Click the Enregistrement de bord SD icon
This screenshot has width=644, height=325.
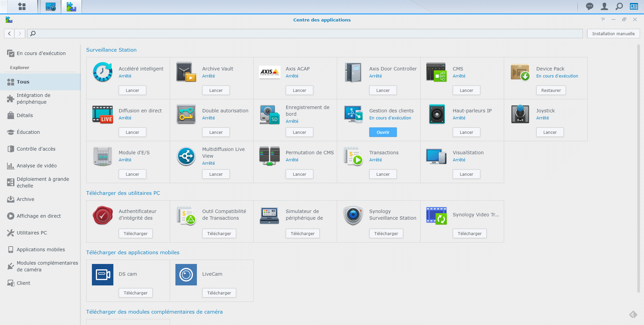click(269, 114)
